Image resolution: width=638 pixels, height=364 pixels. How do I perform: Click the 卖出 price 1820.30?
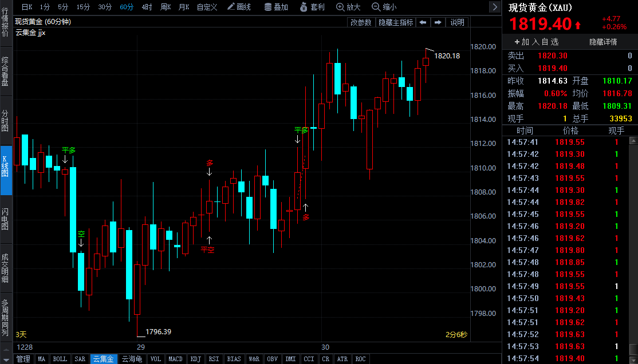(553, 56)
